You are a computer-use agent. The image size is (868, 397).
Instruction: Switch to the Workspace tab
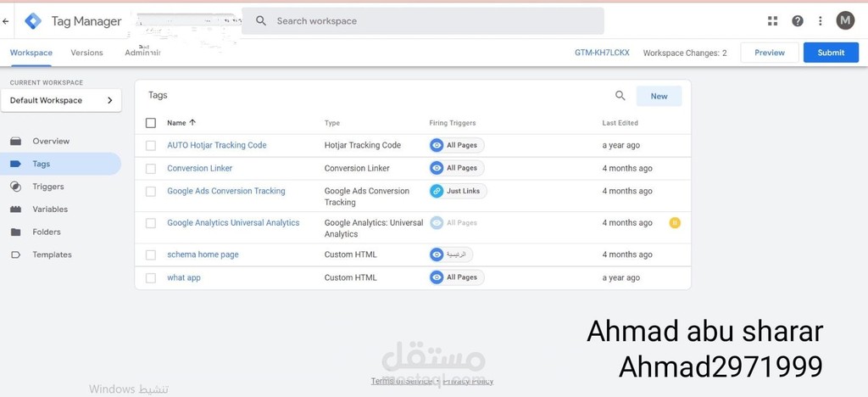pos(31,53)
